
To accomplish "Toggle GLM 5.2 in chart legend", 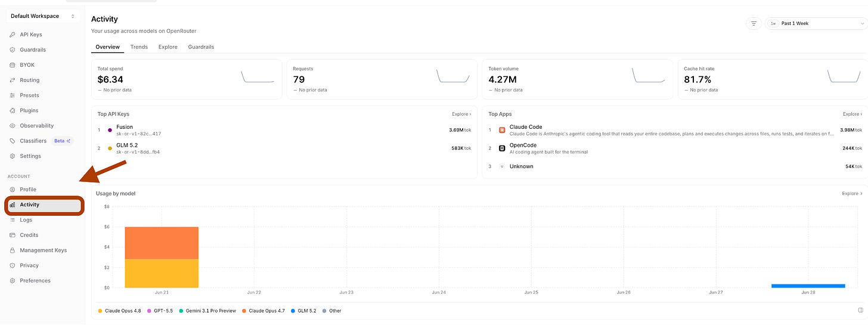I will pos(303,311).
